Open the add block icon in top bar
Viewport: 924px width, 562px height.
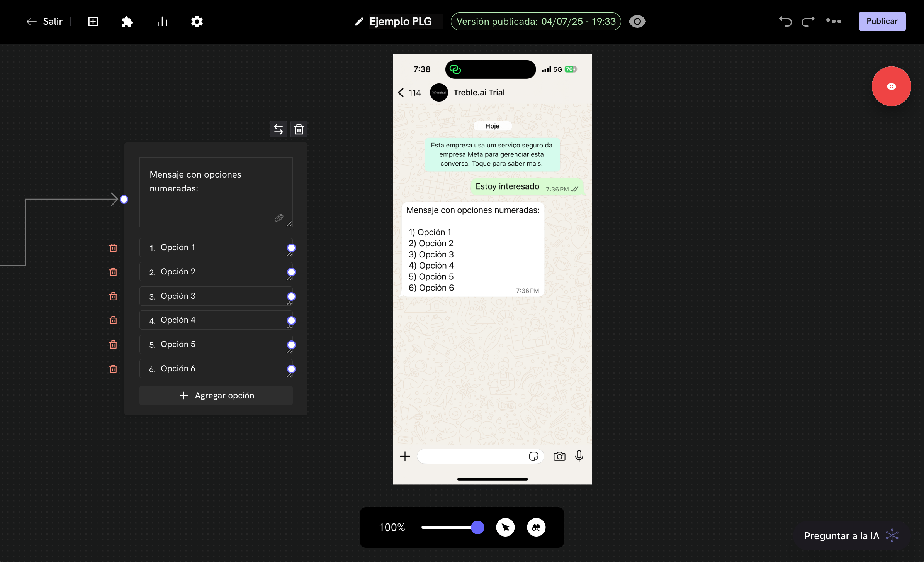click(93, 22)
